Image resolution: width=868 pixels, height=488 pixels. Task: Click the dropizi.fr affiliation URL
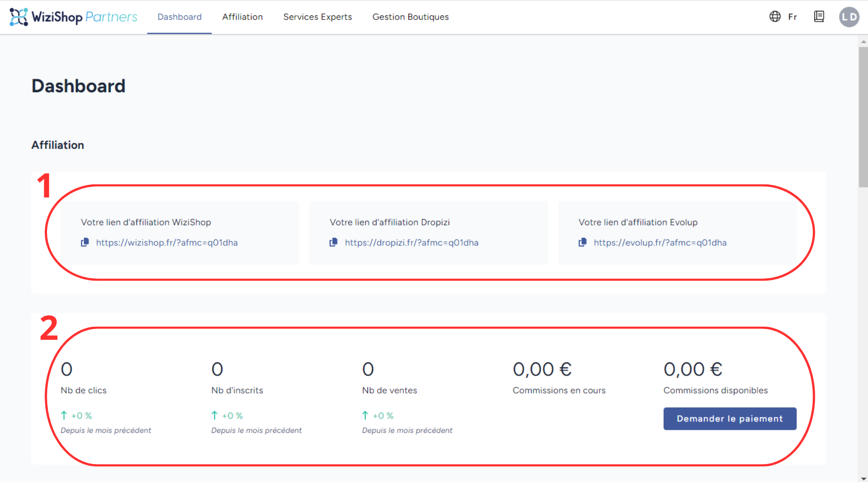coord(411,243)
